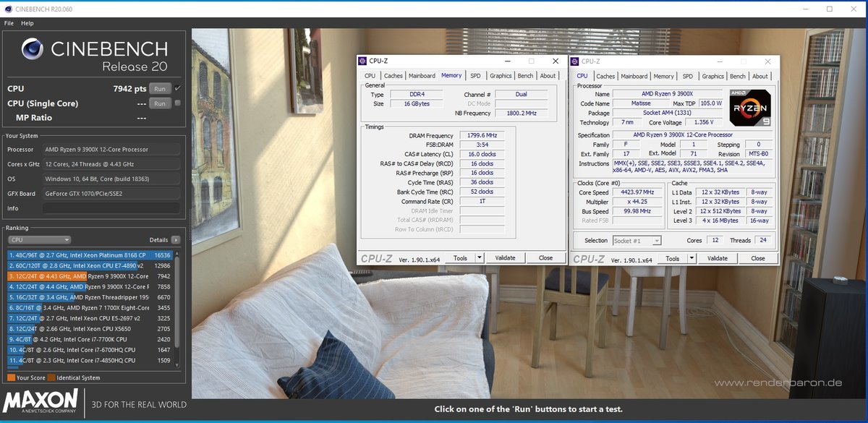Open Memory tab in right CPU-Z window
Viewport: 868px width, 423px height.
pyautogui.click(x=663, y=76)
